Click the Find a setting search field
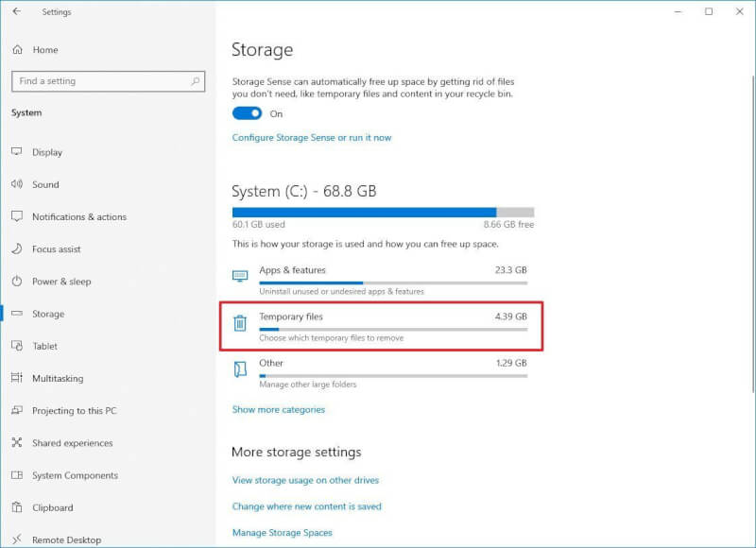This screenshot has height=548, width=756. [108, 81]
